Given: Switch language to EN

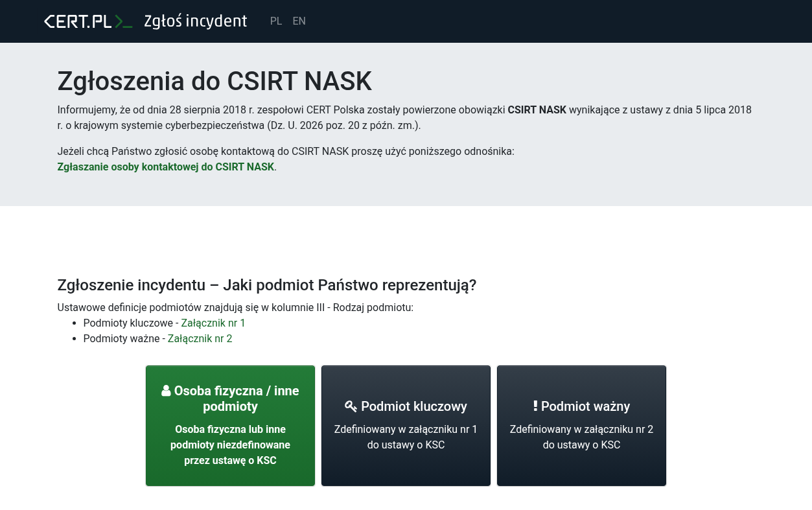Looking at the screenshot, I should 299,21.
